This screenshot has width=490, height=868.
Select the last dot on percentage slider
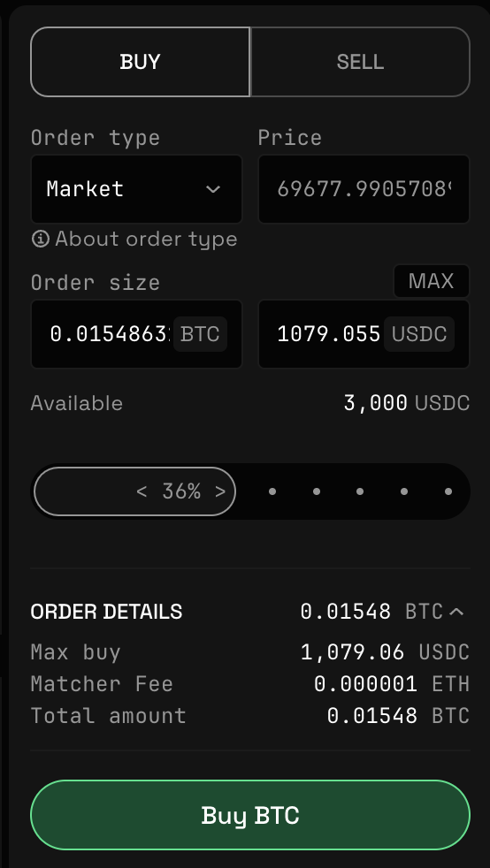pos(448,491)
